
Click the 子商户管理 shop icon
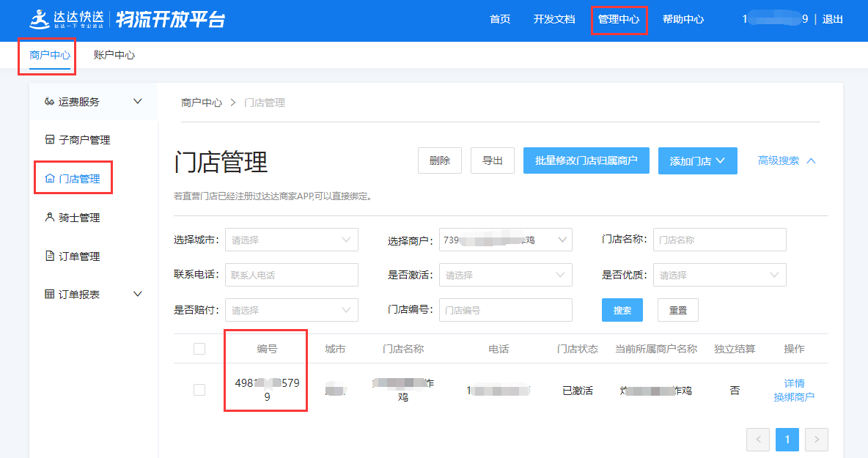[x=50, y=139]
